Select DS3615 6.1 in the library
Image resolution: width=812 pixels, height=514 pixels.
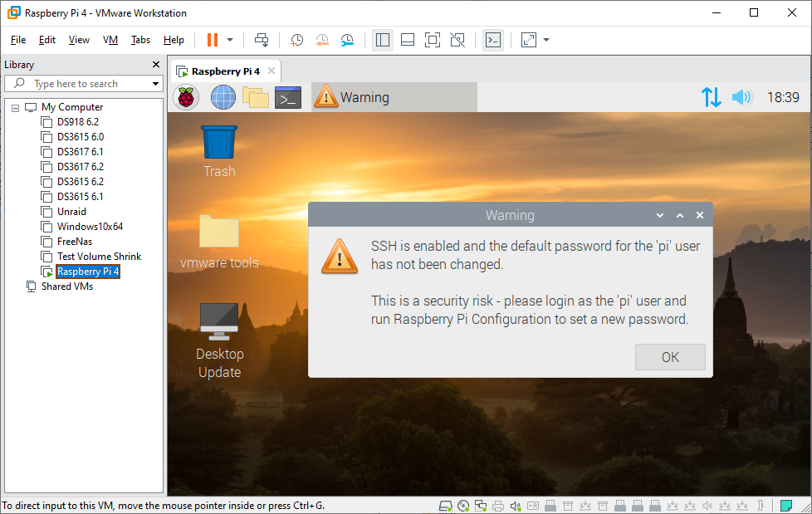click(x=81, y=197)
